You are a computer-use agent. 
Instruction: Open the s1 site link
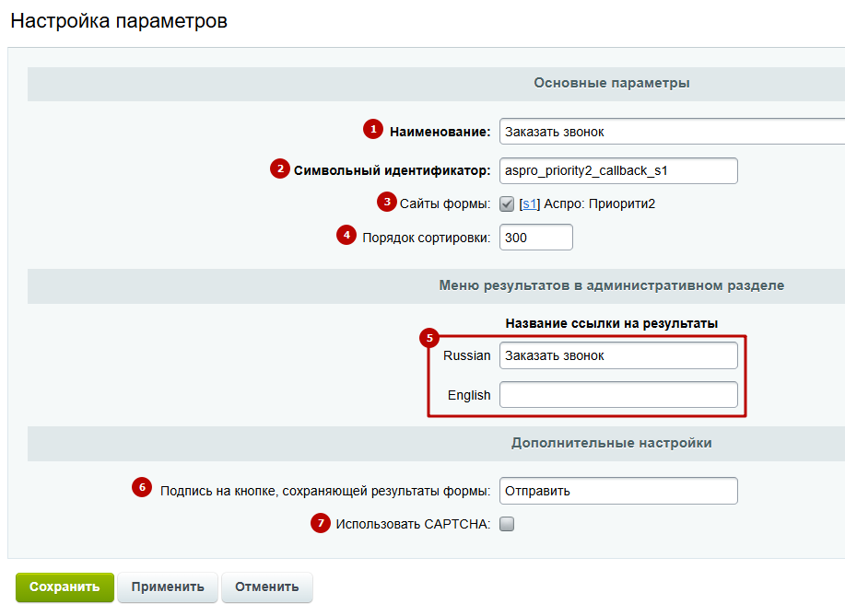coord(529,203)
